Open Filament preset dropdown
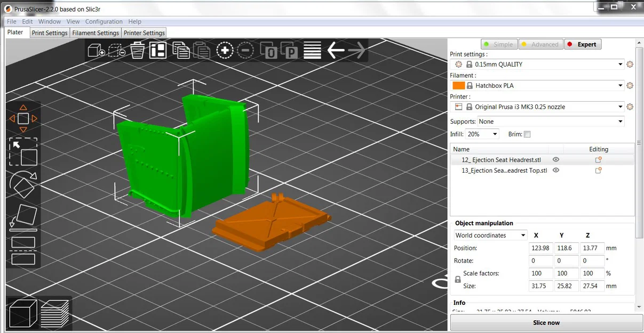644x333 pixels. point(537,86)
